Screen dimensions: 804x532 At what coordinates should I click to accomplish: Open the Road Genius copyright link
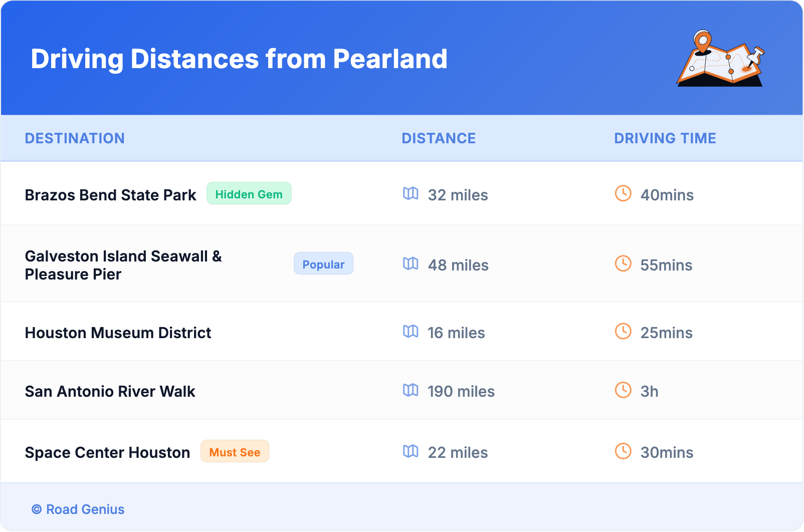79,509
